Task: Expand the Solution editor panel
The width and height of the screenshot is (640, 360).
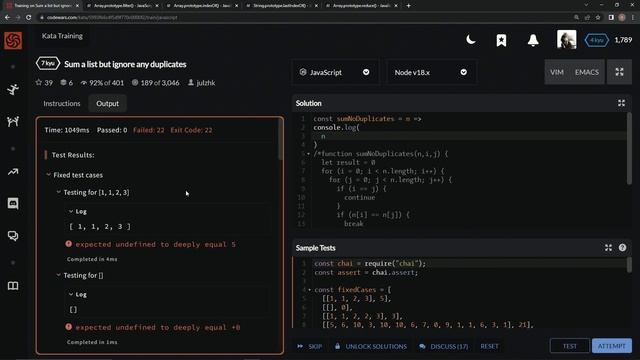Action: pyautogui.click(x=621, y=103)
